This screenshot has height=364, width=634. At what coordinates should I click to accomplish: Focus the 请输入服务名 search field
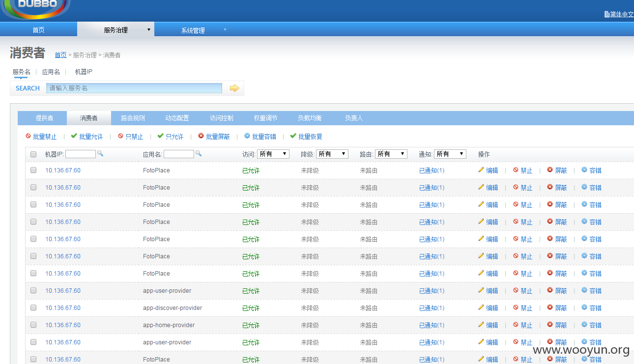point(134,88)
